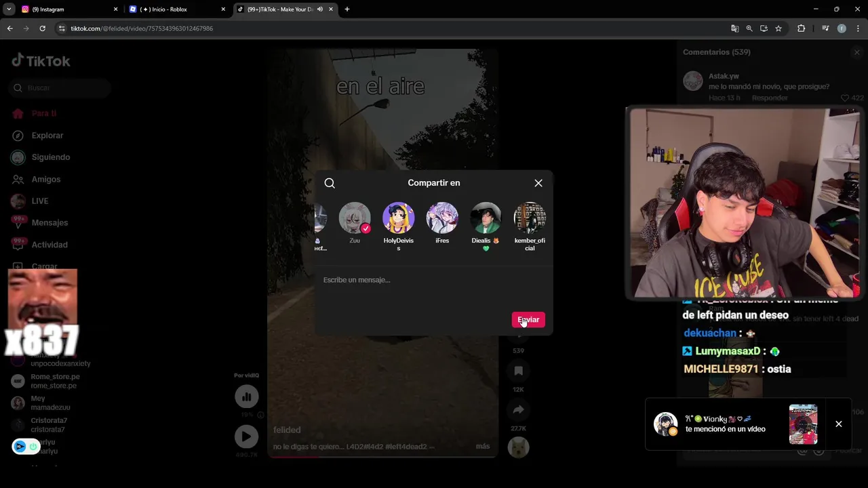Open search in the share dialog
This screenshot has height=488, width=868.
click(x=330, y=183)
